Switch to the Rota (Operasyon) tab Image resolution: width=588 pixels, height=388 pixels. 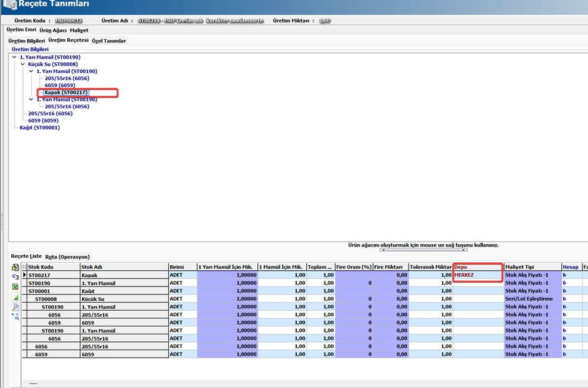67,257
